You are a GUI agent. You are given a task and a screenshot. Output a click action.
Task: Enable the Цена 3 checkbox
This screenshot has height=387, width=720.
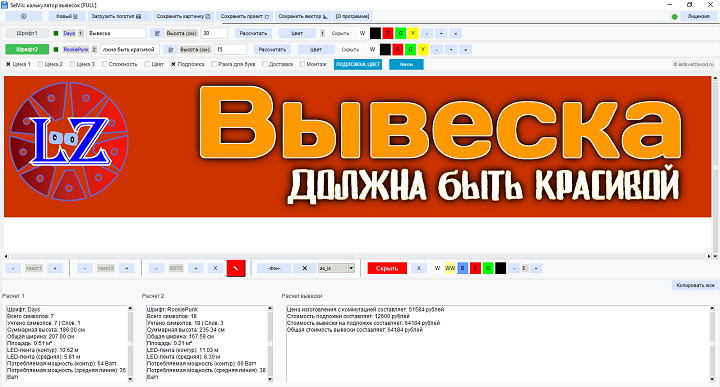72,64
